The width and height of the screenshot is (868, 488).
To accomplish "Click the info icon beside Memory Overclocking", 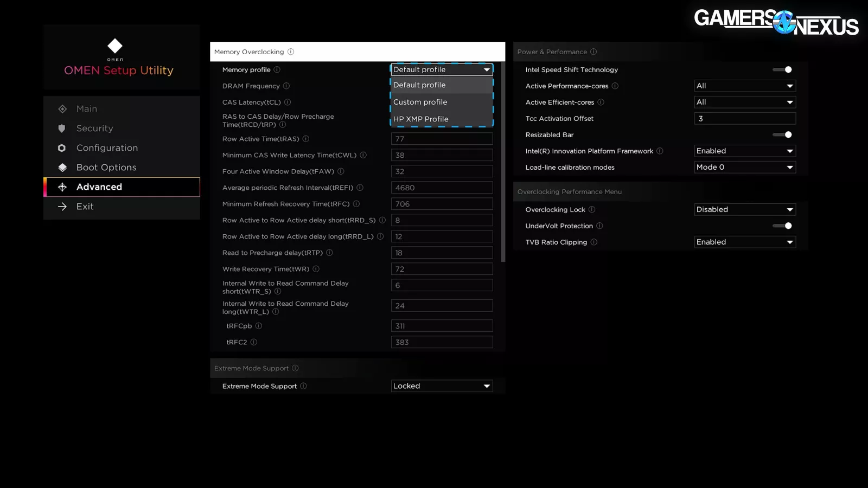I will tap(291, 52).
